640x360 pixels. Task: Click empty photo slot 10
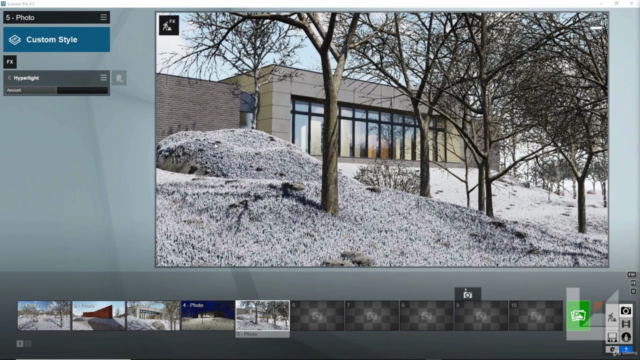point(536,316)
